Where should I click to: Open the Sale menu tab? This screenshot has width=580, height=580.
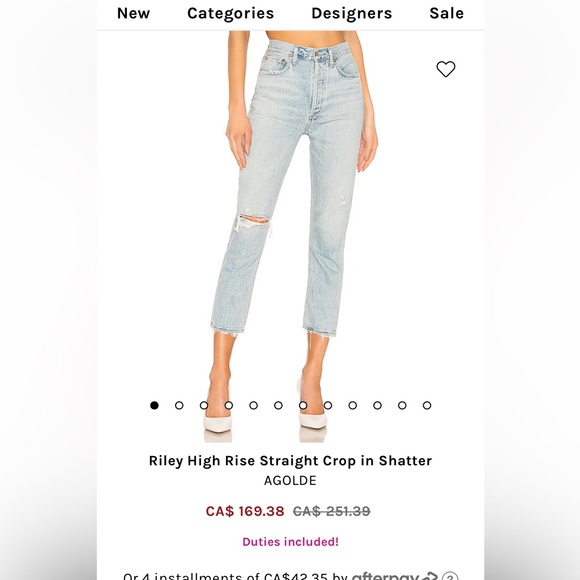click(x=446, y=13)
